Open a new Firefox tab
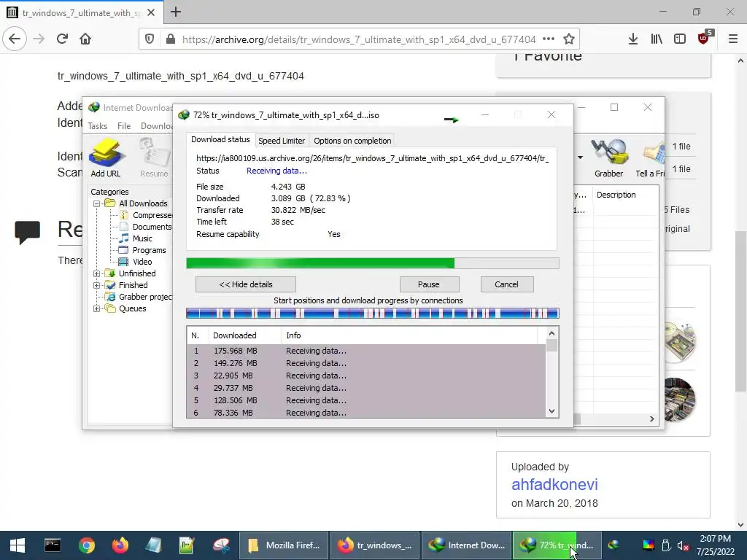747x560 pixels. [x=176, y=12]
